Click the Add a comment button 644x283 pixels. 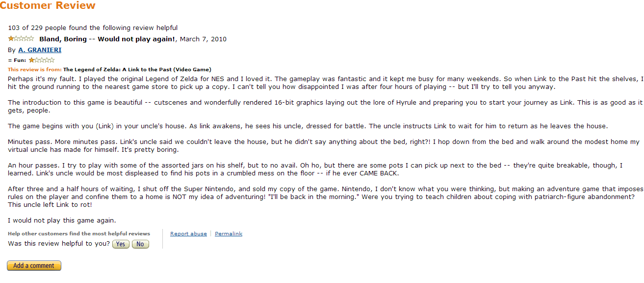[34, 266]
